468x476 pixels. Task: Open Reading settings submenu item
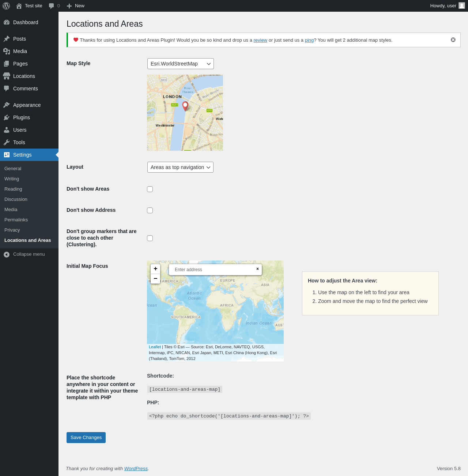point(13,189)
